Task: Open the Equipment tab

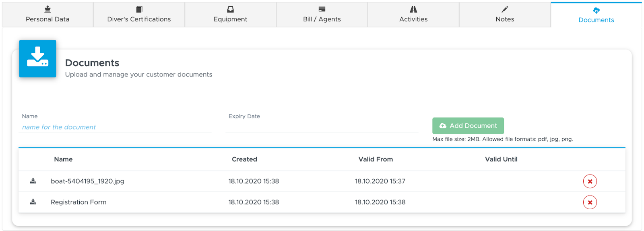Action: pyautogui.click(x=230, y=15)
